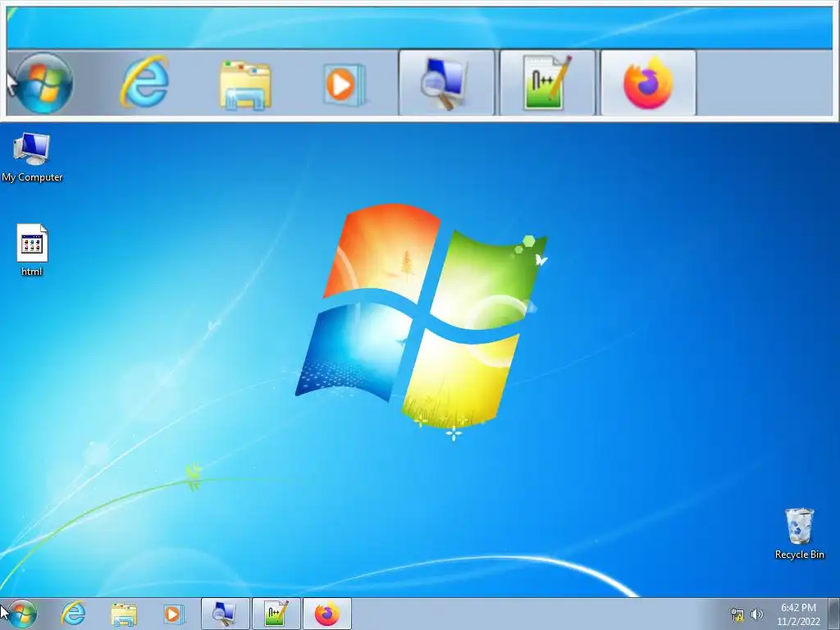Switch to Firefox on the taskbar
The height and width of the screenshot is (630, 840).
pyautogui.click(x=326, y=614)
